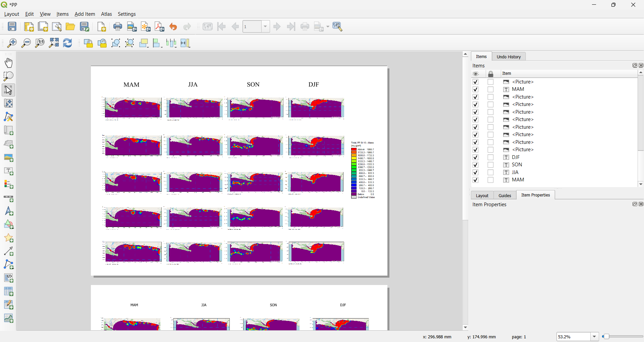Viewport: 644px width, 342px height.
Task: Click the Undo arrow icon
Action: (x=173, y=27)
